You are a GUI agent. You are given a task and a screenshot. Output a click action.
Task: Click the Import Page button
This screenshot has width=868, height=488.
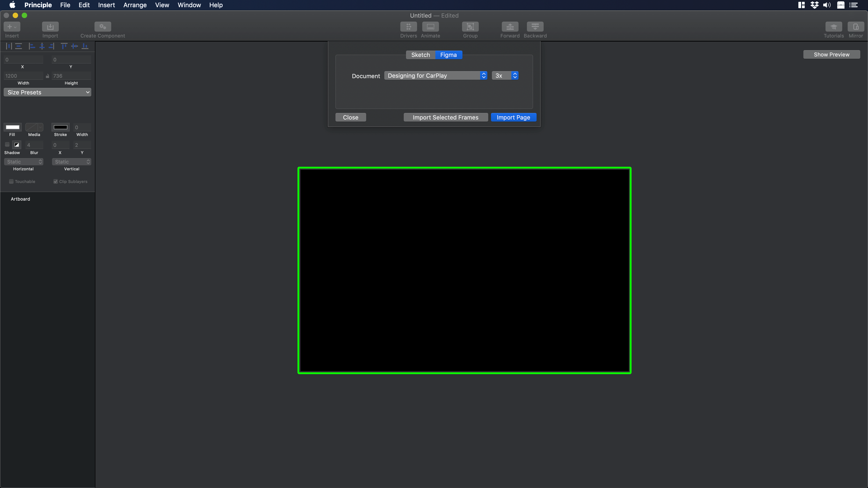pos(513,117)
